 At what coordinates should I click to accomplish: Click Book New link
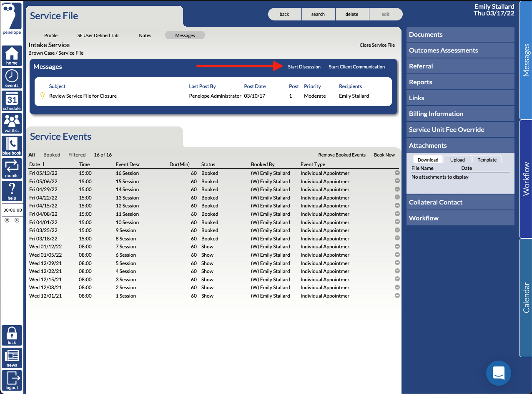384,155
